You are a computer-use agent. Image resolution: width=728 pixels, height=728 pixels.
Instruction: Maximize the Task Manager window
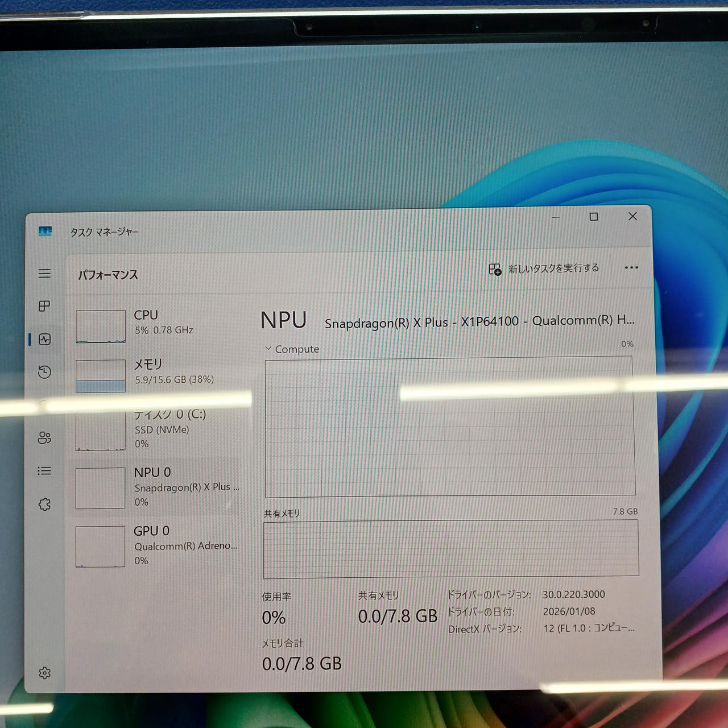tap(594, 217)
